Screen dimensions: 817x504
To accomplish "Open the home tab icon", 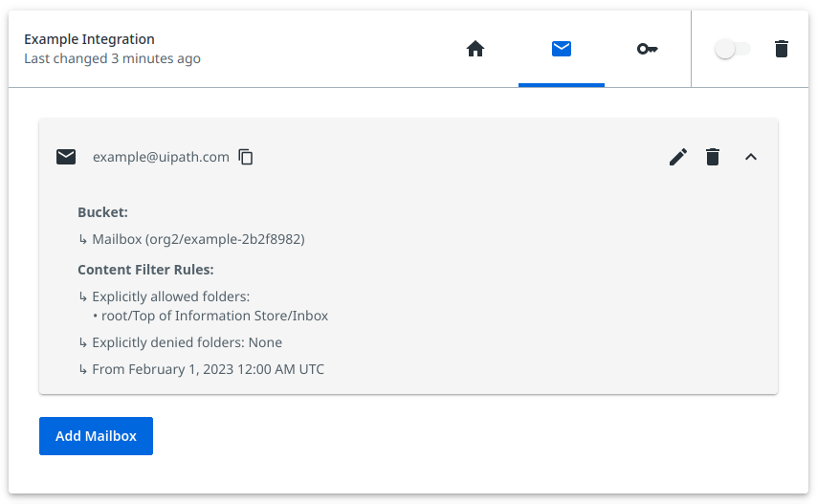I will point(475,49).
